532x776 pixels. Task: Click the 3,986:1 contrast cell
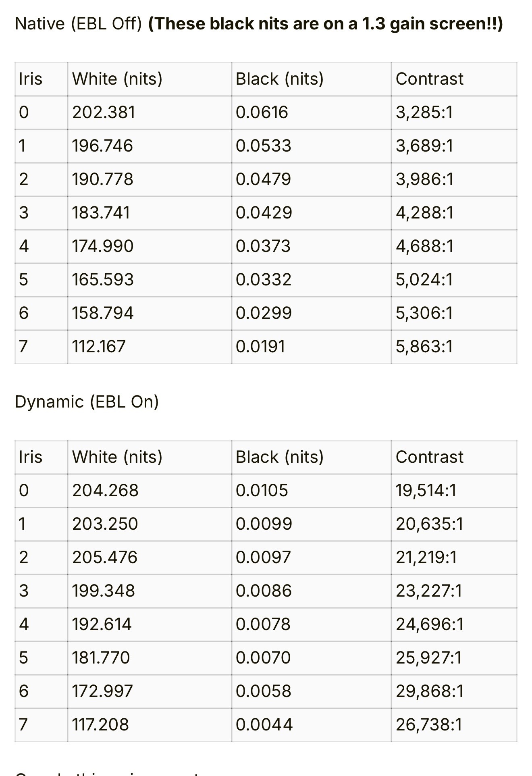[x=424, y=179]
